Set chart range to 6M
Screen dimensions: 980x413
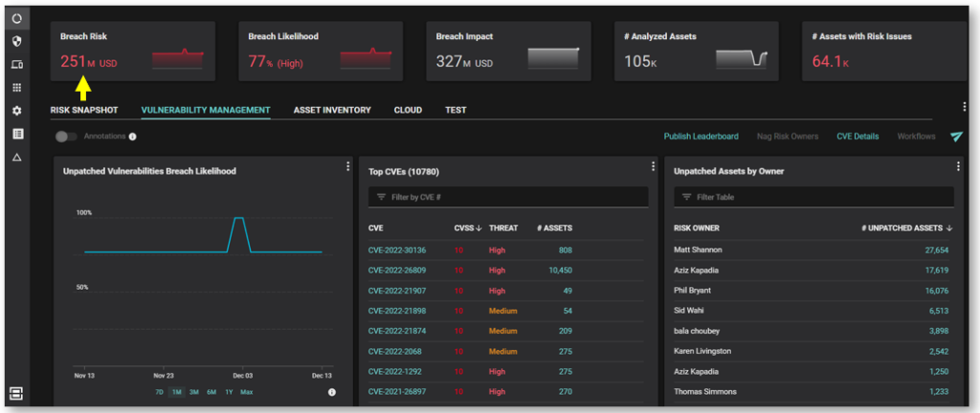pyautogui.click(x=212, y=392)
